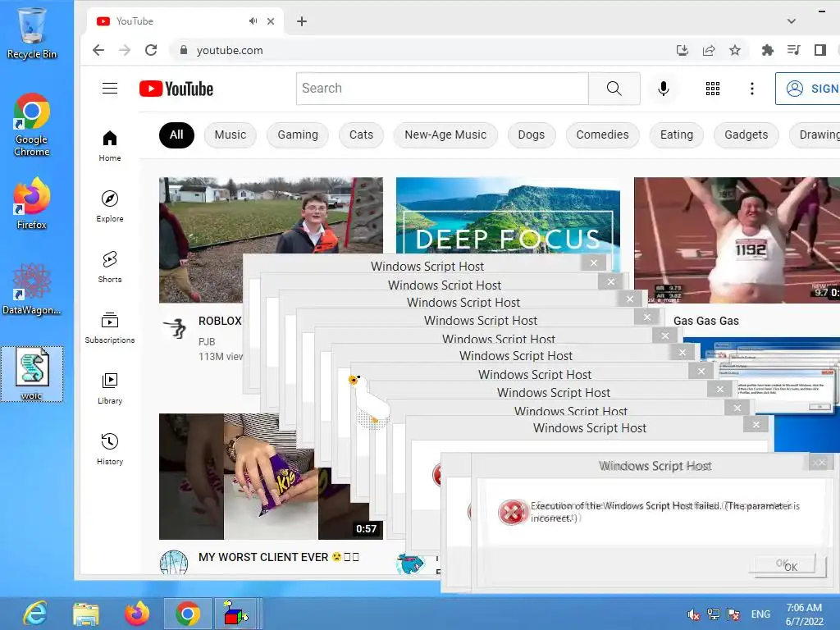Open the tab search chevron in Chrome
Image resolution: width=840 pixels, height=630 pixels.
pyautogui.click(x=792, y=21)
